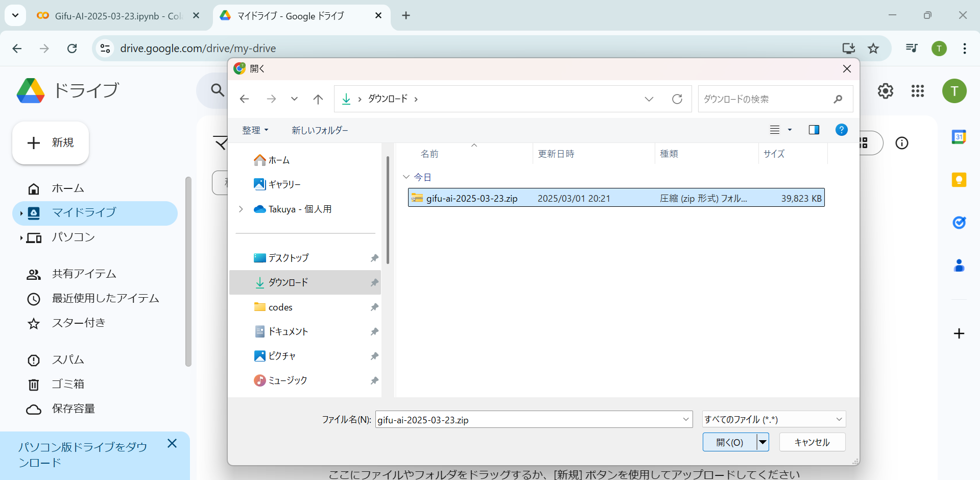
Task: Open Drive settings gear
Action: 886,91
